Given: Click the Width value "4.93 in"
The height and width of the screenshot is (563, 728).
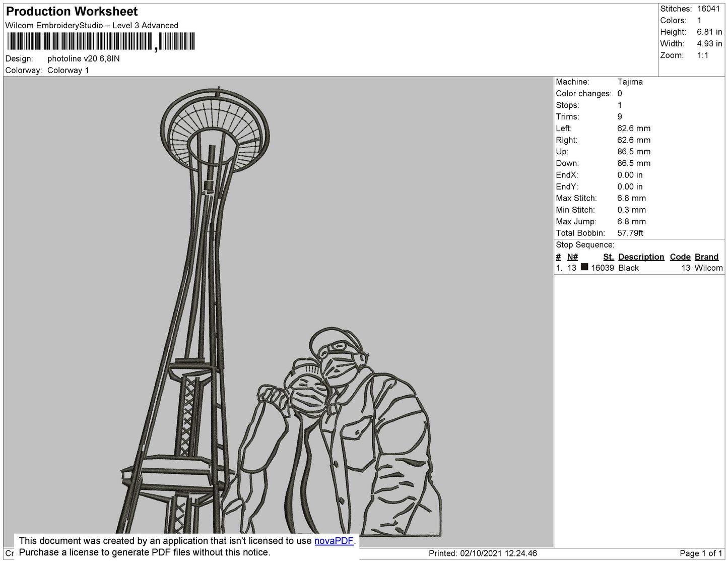Looking at the screenshot, I should coord(709,44).
